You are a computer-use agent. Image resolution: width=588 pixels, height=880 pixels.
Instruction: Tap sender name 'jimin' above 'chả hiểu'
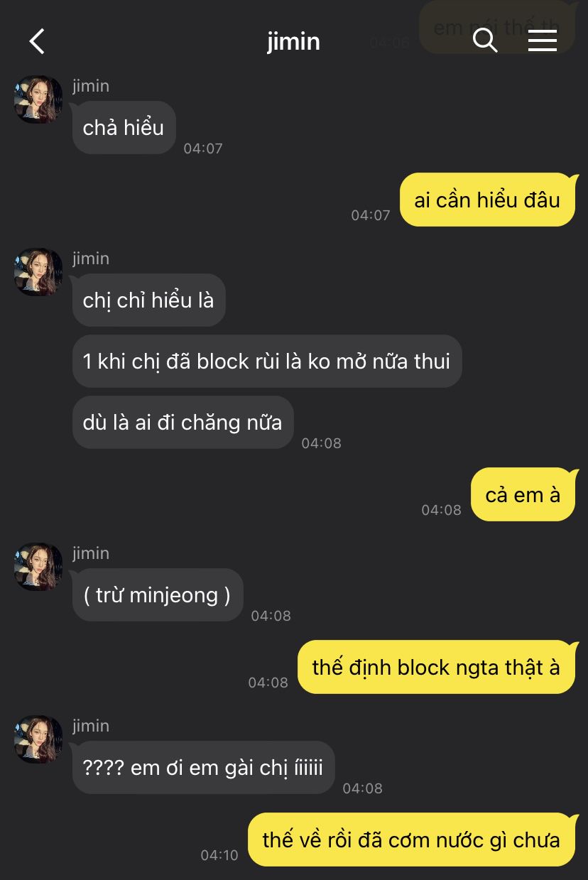(91, 86)
